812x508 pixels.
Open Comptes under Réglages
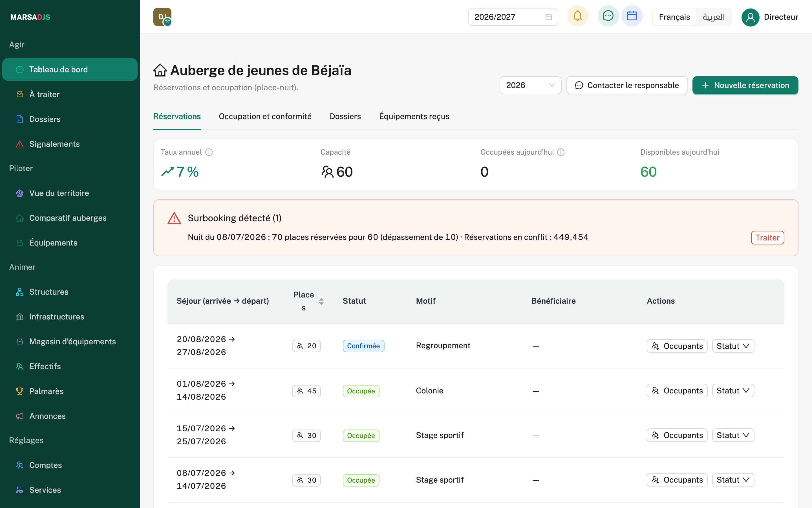click(x=70, y=465)
